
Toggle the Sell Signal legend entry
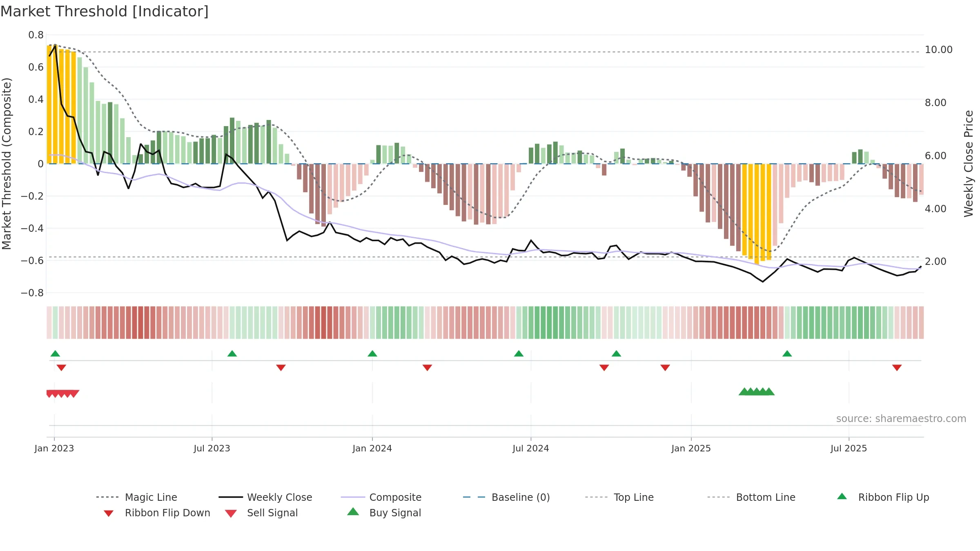[x=261, y=513]
